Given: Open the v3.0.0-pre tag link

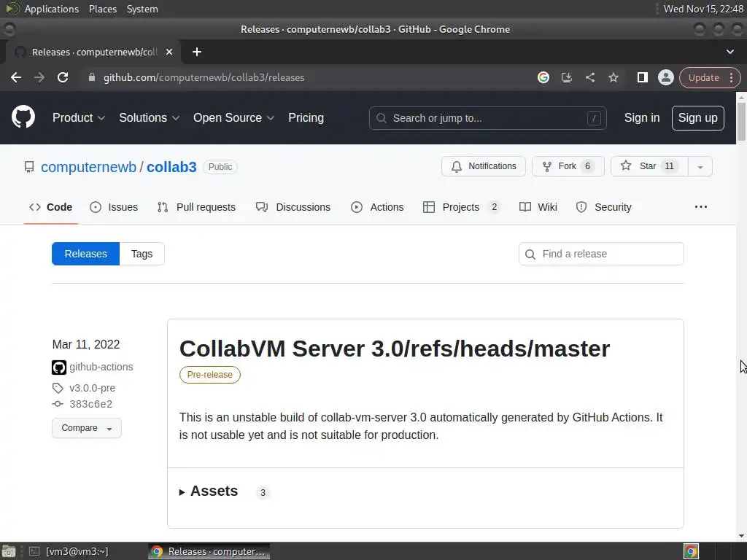Looking at the screenshot, I should click(x=93, y=388).
